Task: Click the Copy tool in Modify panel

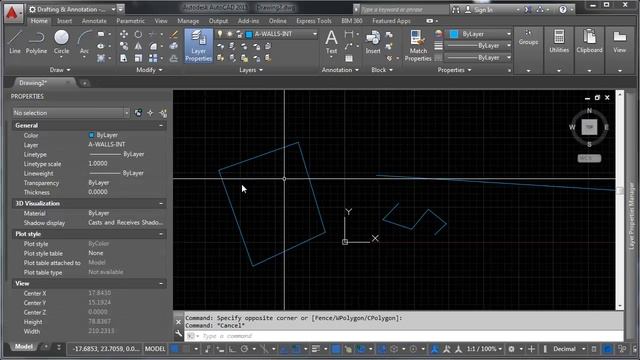Action: coord(124,46)
